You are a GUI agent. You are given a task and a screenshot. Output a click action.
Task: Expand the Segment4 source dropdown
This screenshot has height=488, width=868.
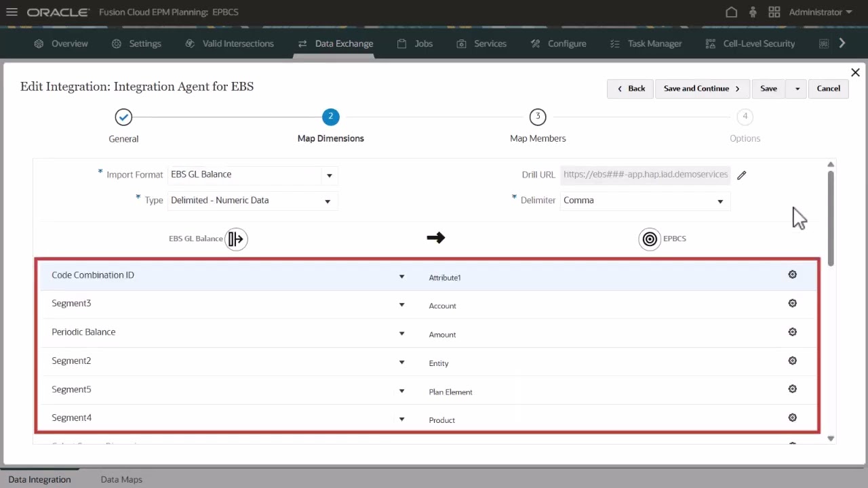401,420
